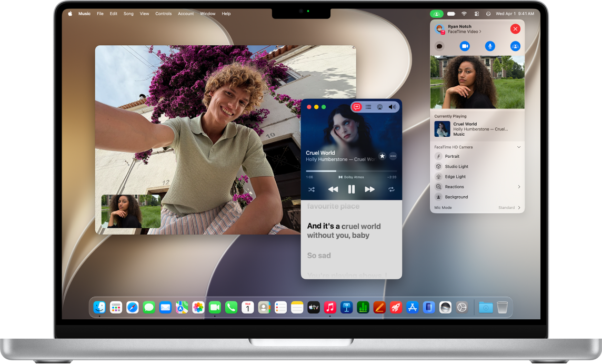Click the green SharePlay menu bar indicator
The image size is (602, 364).
click(437, 14)
